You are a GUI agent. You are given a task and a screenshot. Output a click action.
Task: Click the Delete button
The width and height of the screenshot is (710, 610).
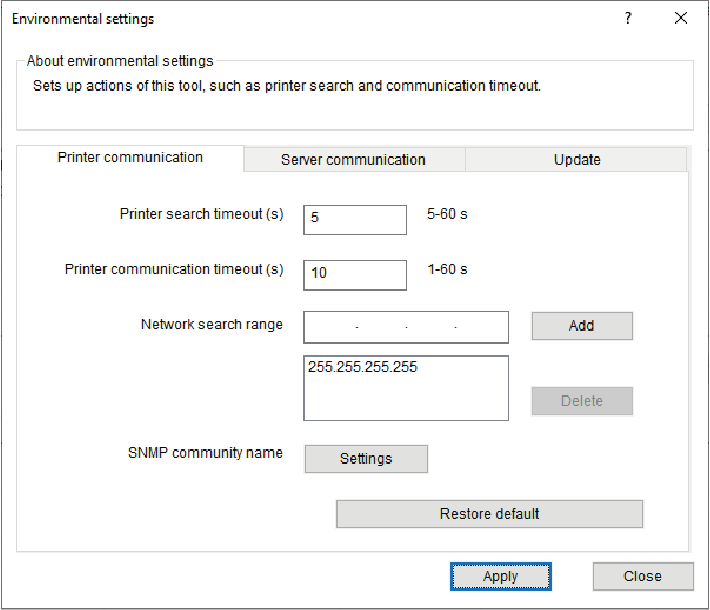tap(582, 401)
